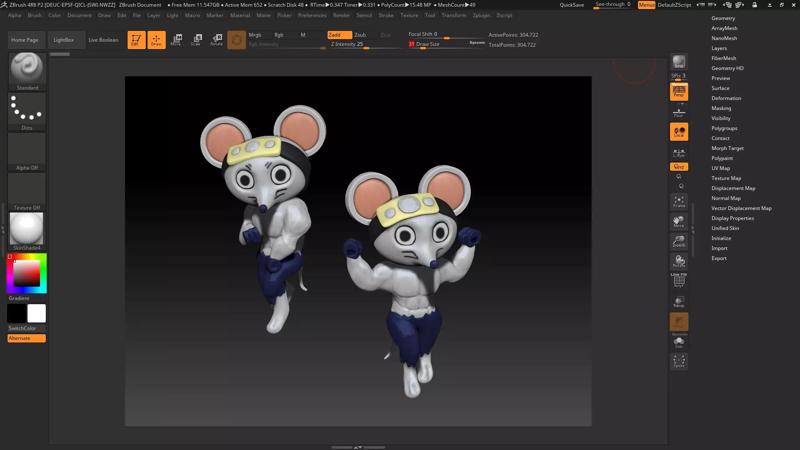The width and height of the screenshot is (800, 450).
Task: Click the LightBox button
Action: point(64,40)
